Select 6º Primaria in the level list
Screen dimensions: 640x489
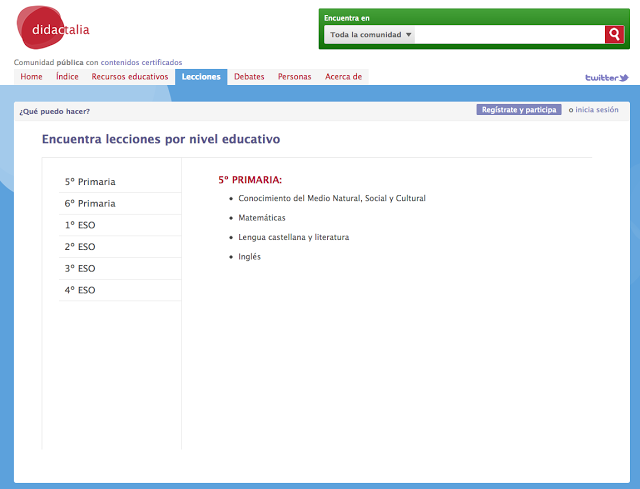pyautogui.click(x=90, y=204)
